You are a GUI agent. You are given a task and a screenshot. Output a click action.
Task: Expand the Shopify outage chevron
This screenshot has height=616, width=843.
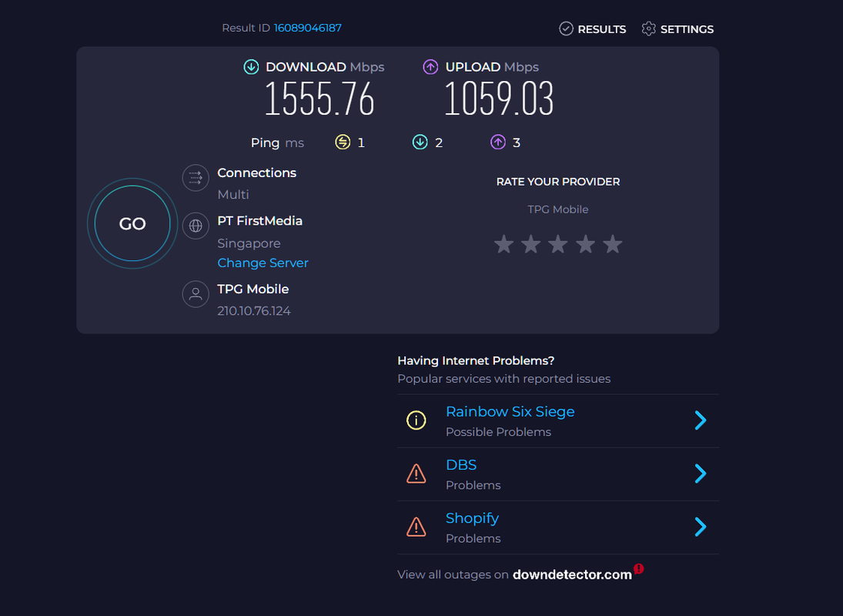(700, 527)
